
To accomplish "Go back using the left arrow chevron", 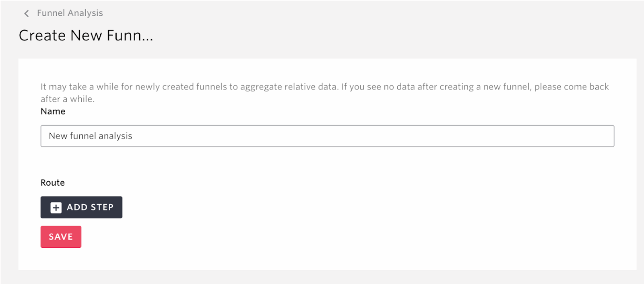I will (x=27, y=13).
